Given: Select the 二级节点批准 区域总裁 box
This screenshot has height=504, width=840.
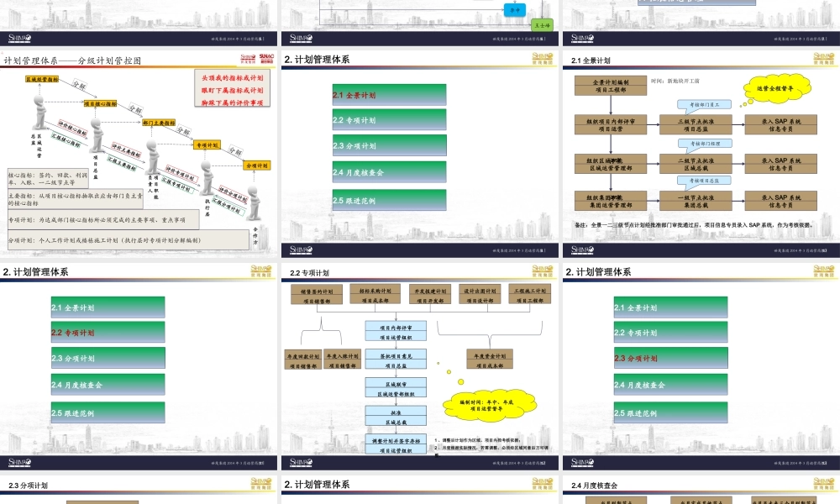Looking at the screenshot, I should click(696, 164).
